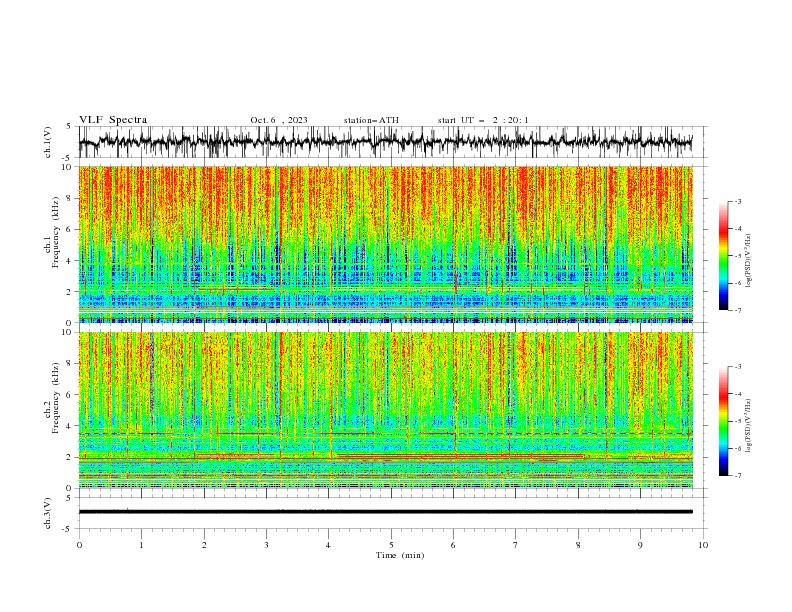792x612 pixels.
Task: Click the "0" tick on the time axis
Action: (79, 545)
